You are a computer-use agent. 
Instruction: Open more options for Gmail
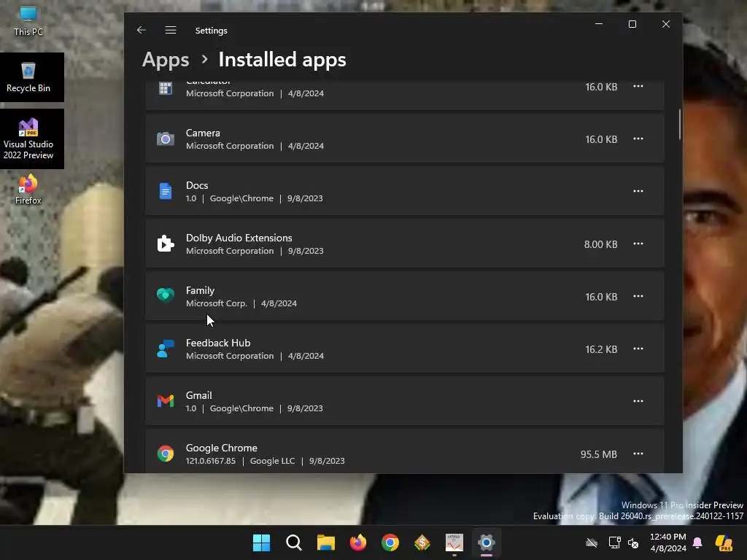pos(638,401)
